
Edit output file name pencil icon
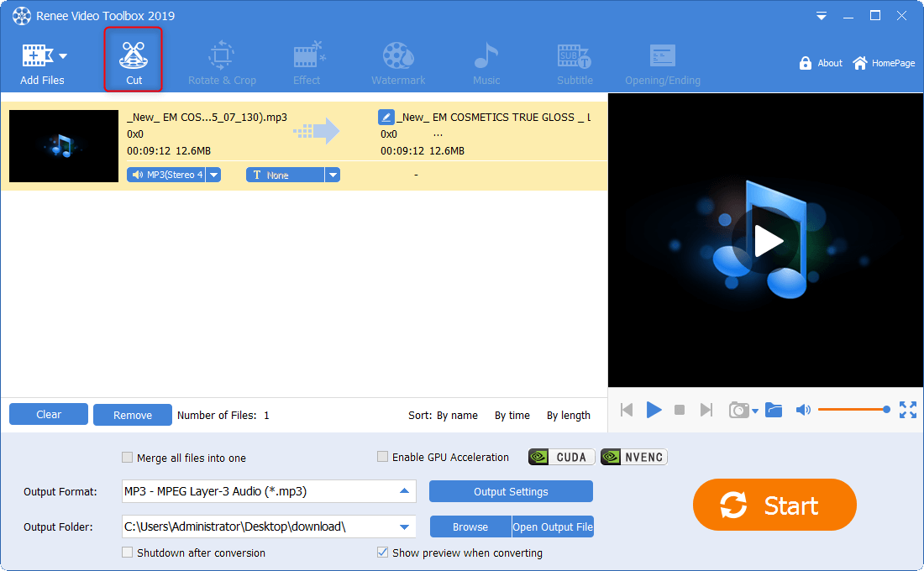point(386,118)
